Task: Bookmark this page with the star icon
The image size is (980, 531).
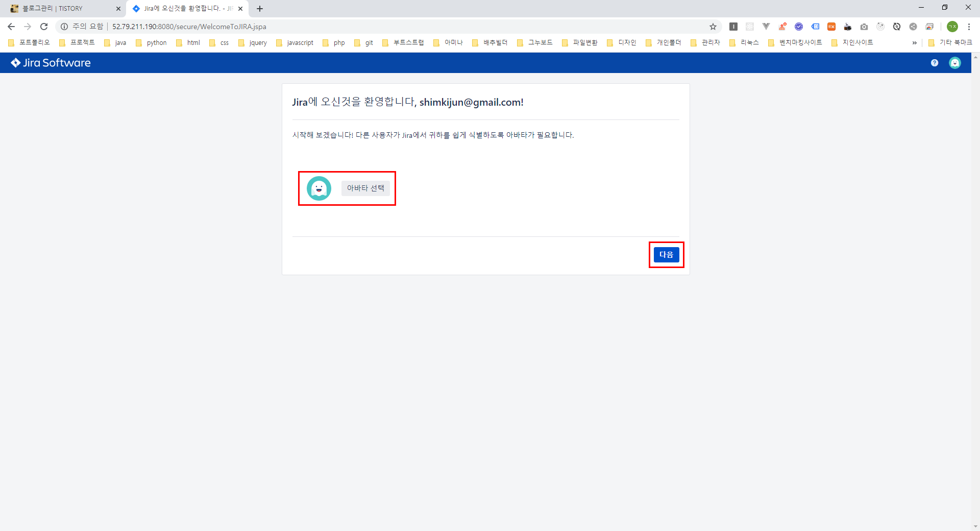Action: point(713,27)
